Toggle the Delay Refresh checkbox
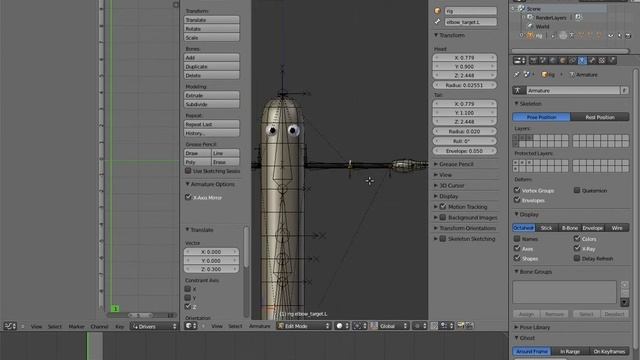Viewport: 640px width, 360px height. coord(577,258)
